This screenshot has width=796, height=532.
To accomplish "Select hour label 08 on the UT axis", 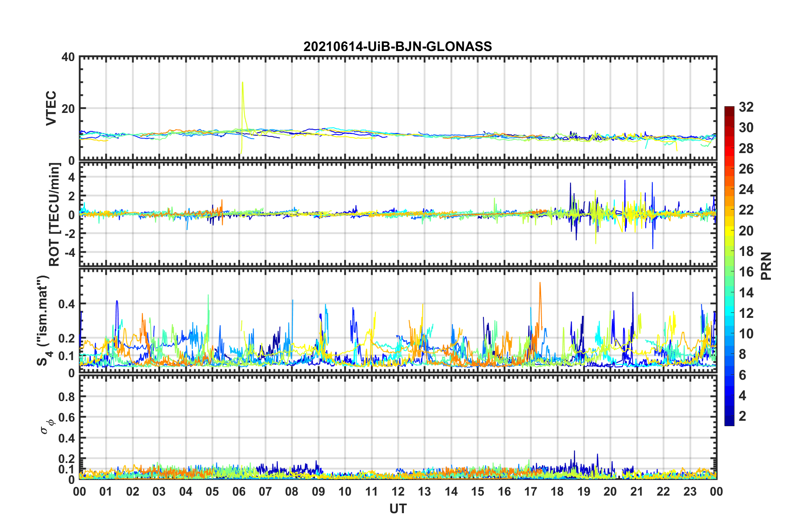I will click(x=292, y=491).
